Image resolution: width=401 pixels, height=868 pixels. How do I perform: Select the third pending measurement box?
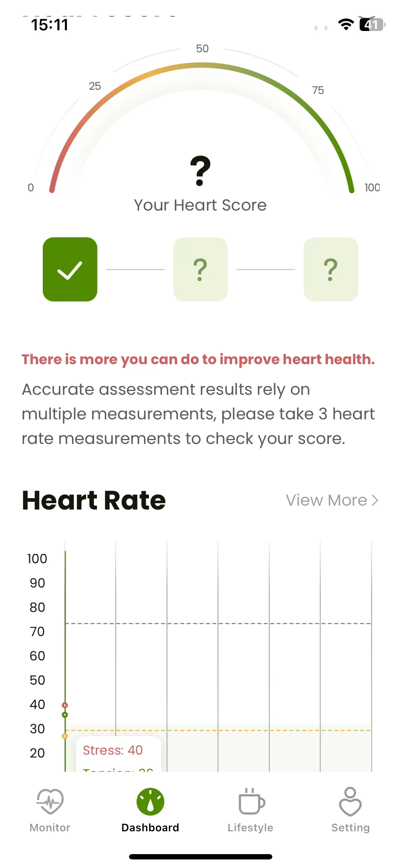[331, 269]
